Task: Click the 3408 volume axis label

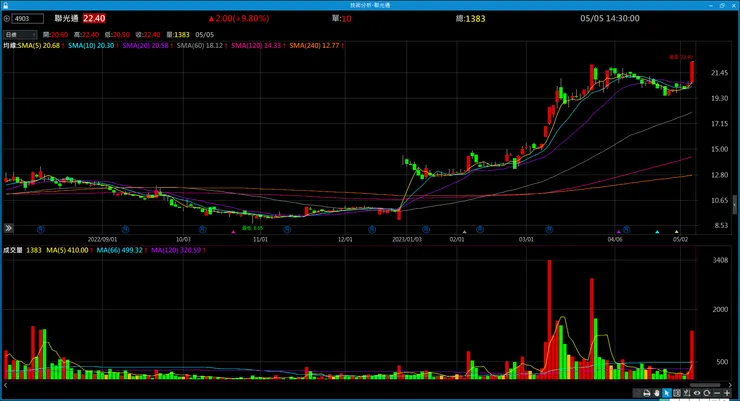Action: point(721,260)
